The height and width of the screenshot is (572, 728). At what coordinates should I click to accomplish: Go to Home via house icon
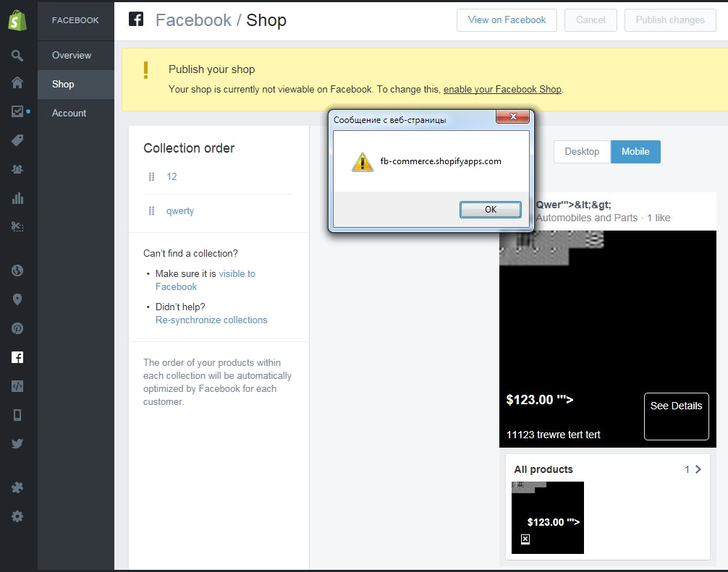[17, 82]
